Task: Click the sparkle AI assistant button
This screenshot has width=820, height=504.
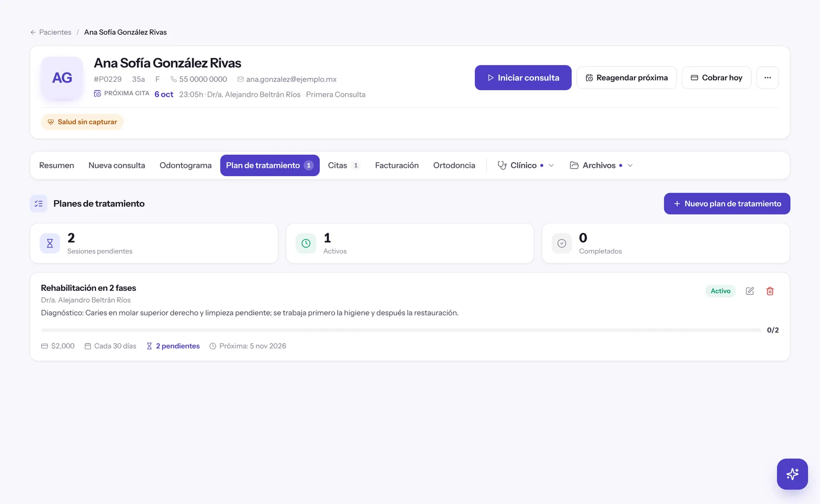Action: point(792,474)
